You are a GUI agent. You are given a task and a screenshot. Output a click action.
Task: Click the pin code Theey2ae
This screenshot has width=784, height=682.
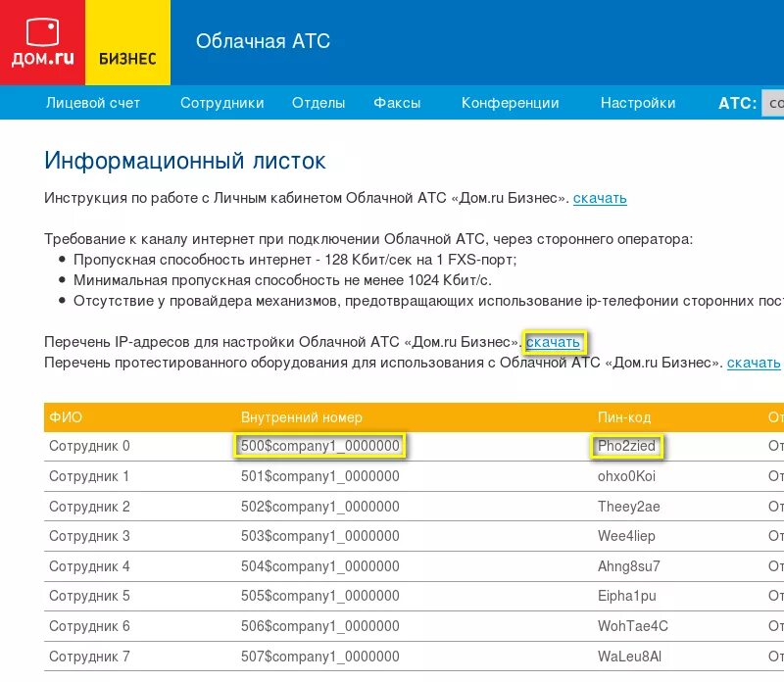[x=628, y=507]
